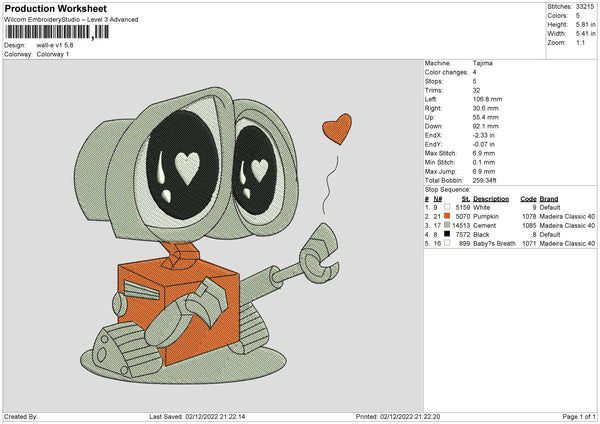Click the EndX value -2.33 in
Viewport: 600px width, 424px height.
(484, 135)
